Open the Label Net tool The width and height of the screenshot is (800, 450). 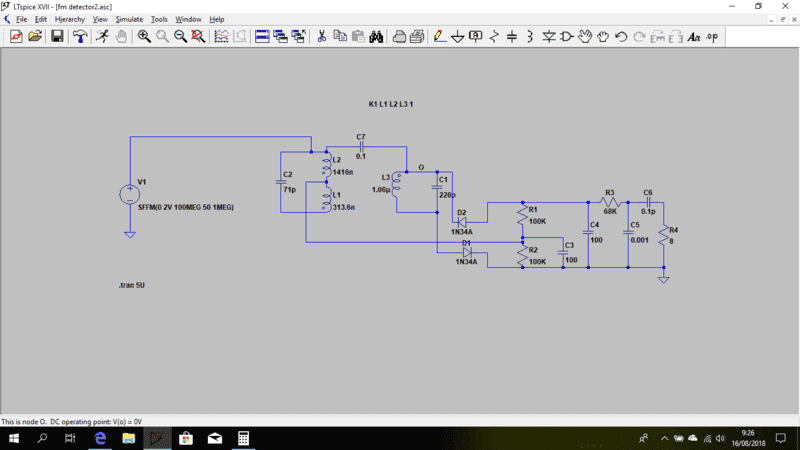point(475,37)
